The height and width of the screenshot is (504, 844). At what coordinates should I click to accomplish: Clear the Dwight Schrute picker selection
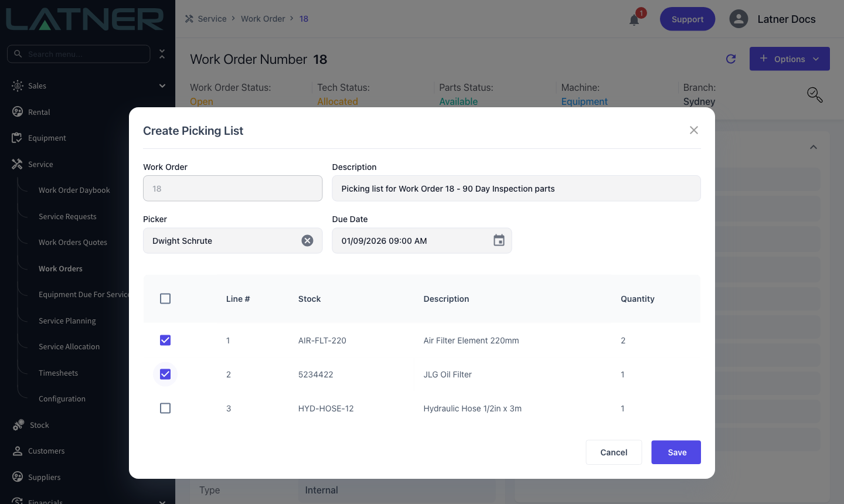(308, 241)
